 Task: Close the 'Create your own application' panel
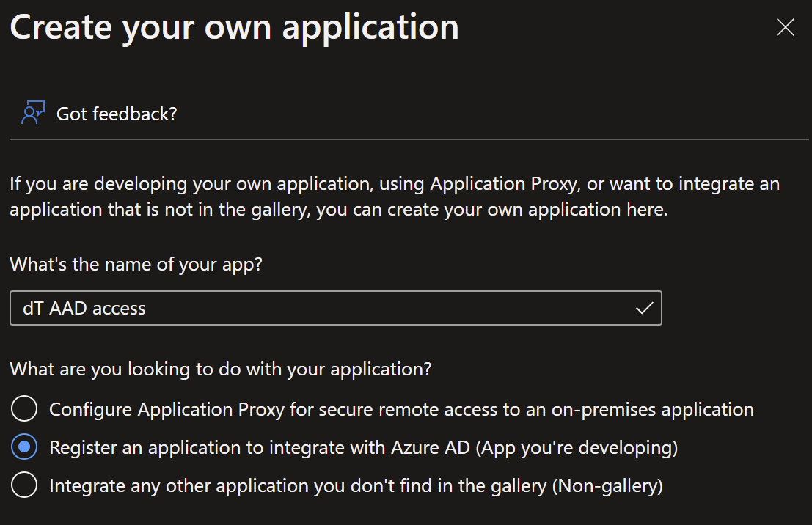(785, 27)
